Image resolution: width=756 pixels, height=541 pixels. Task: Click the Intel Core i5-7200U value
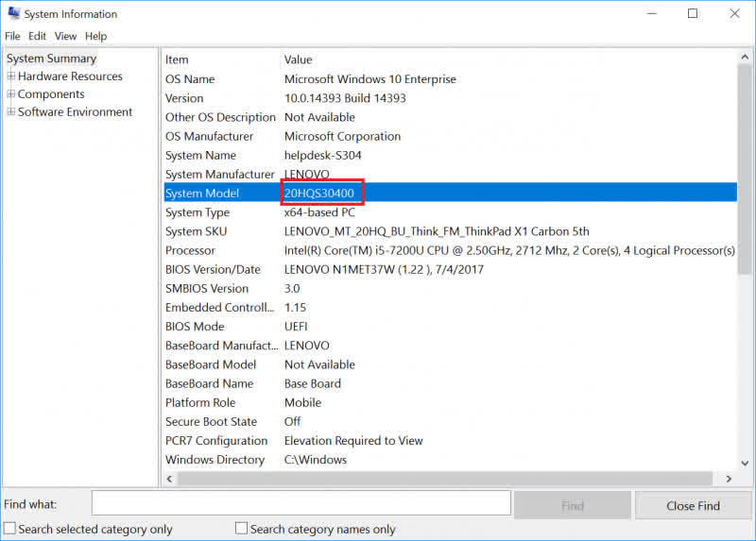coord(509,250)
